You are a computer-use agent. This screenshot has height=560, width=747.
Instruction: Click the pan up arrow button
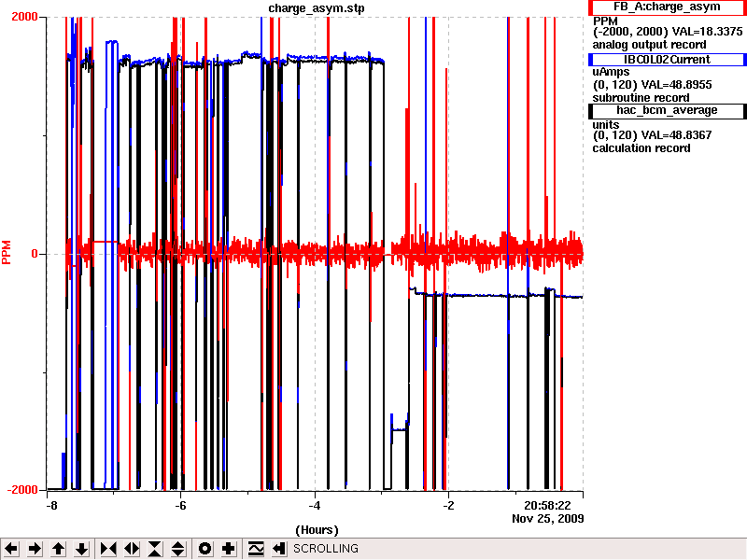[59, 549]
